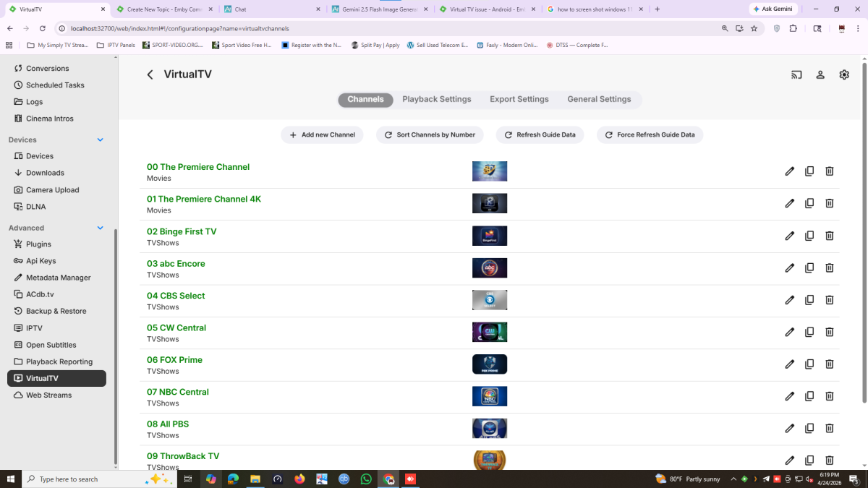The image size is (868, 488).
Task: Switch to the General Settings tab
Action: coord(599,100)
